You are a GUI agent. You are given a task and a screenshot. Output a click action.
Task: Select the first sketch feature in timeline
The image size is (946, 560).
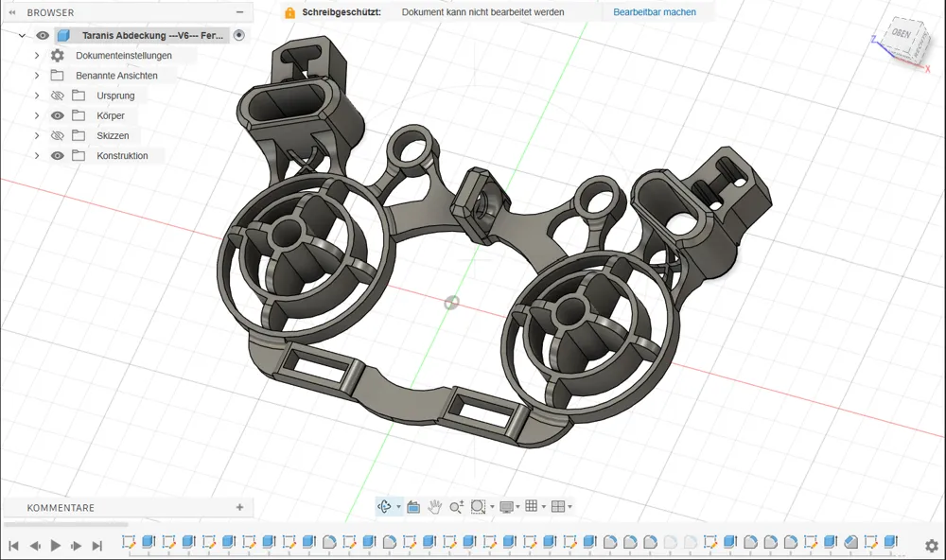click(129, 541)
